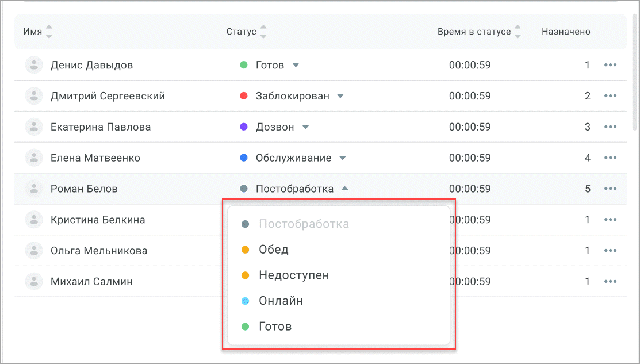This screenshot has height=364, width=640.
Task: Click light-blue dot next to Онлайн
Action: [246, 301]
